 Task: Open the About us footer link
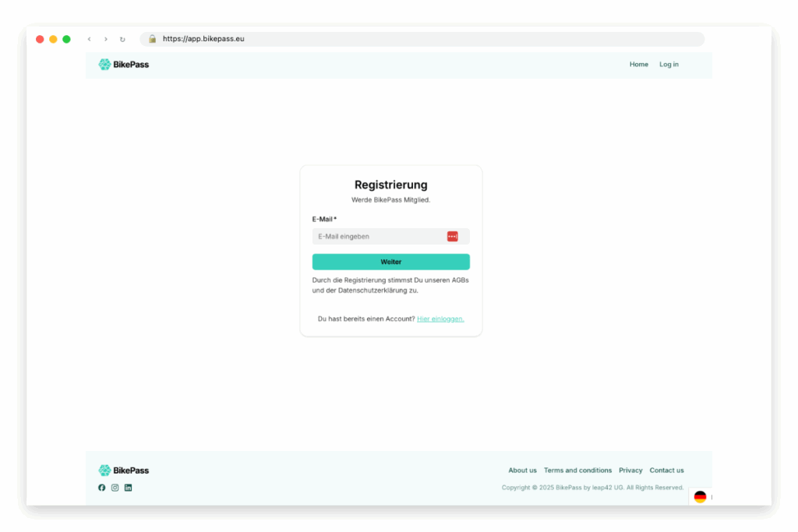(x=522, y=470)
